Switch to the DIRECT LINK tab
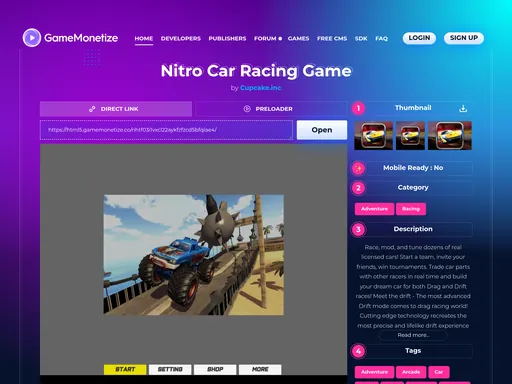512x384 pixels. [x=116, y=109]
